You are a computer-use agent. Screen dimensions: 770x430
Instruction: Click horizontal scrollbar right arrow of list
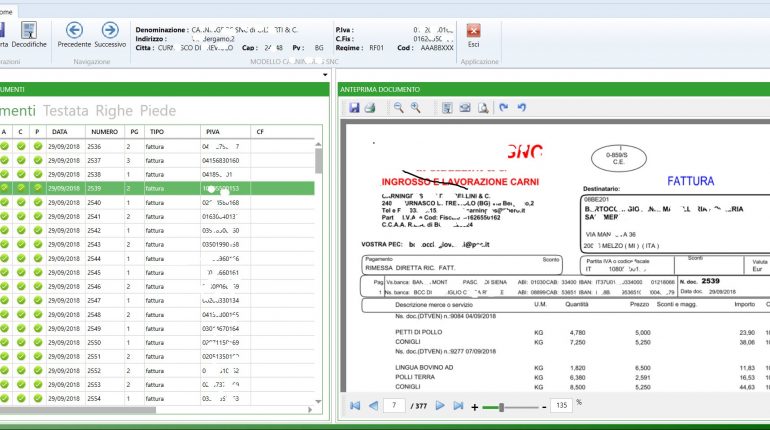pos(310,409)
